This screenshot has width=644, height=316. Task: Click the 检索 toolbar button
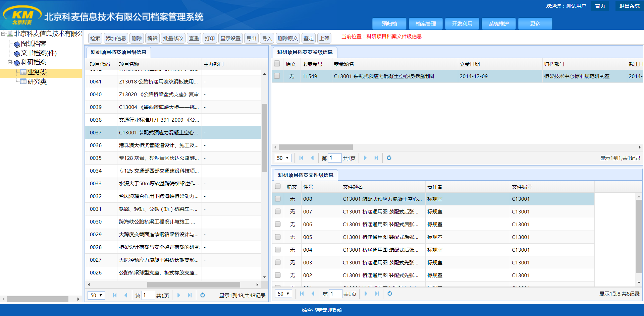point(95,38)
